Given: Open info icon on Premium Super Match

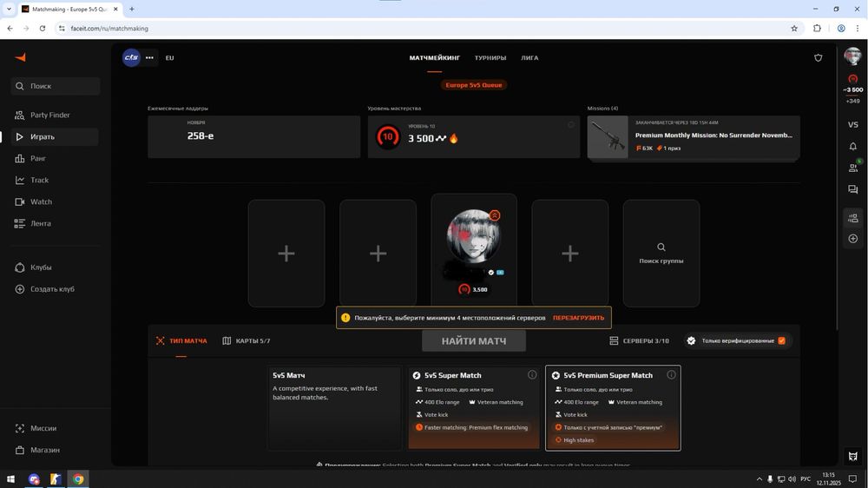Looking at the screenshot, I should (x=671, y=375).
